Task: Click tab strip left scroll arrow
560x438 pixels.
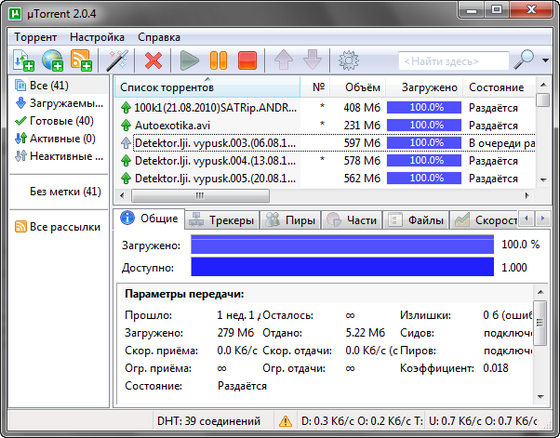Action: tap(526, 218)
